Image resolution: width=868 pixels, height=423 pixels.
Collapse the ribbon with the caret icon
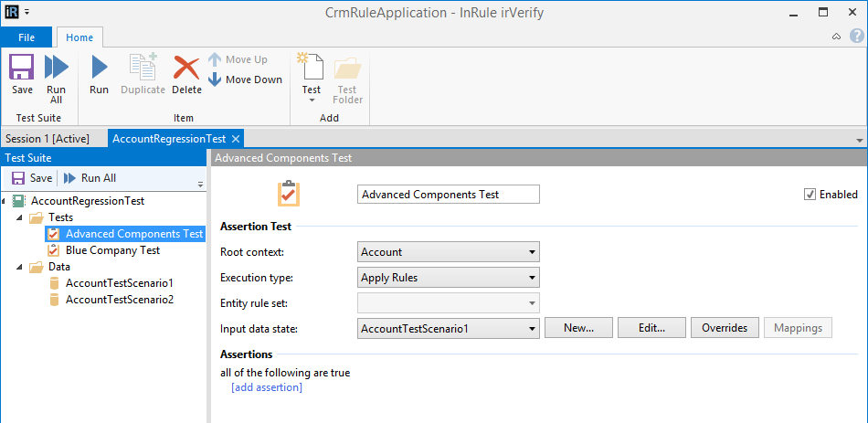[836, 37]
